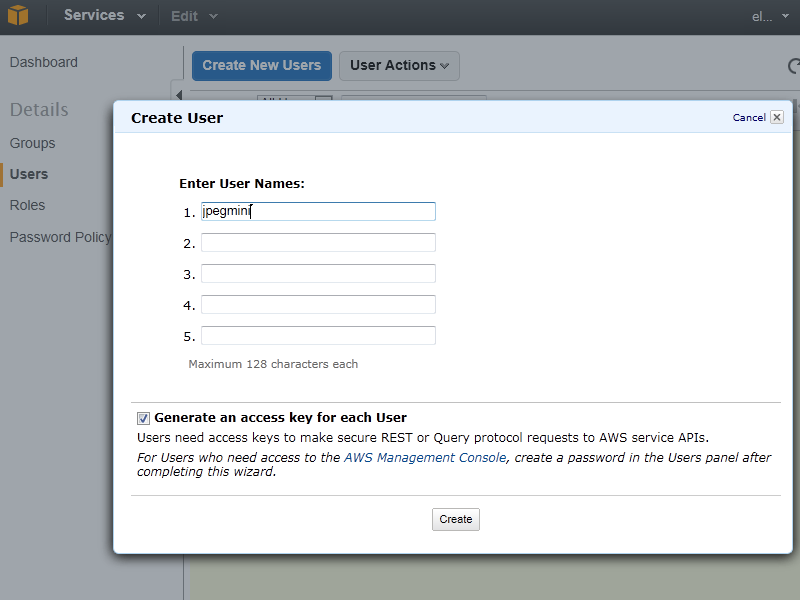800x600 pixels.
Task: Open the User Actions dropdown
Action: (399, 66)
